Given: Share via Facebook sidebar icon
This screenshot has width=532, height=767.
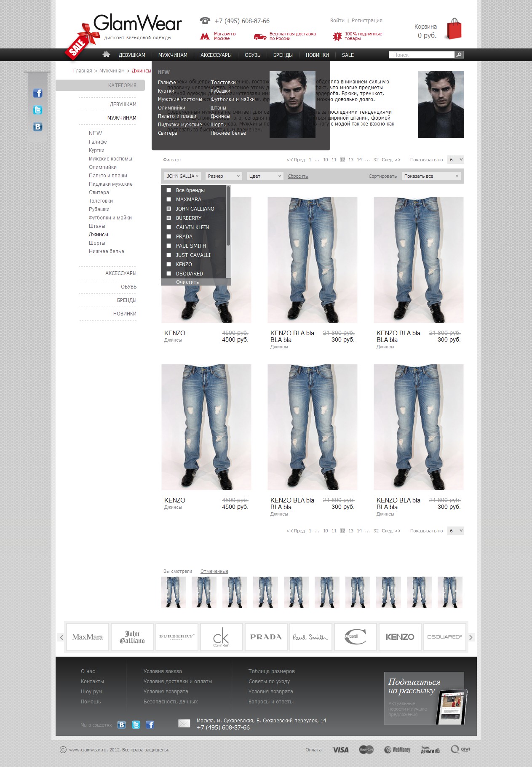Looking at the screenshot, I should pyautogui.click(x=37, y=93).
